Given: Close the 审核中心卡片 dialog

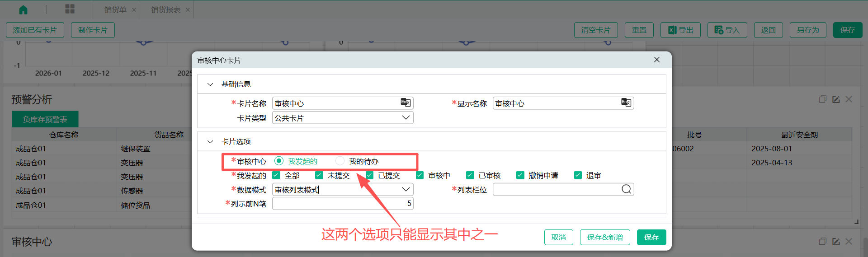Looking at the screenshot, I should pos(657,60).
